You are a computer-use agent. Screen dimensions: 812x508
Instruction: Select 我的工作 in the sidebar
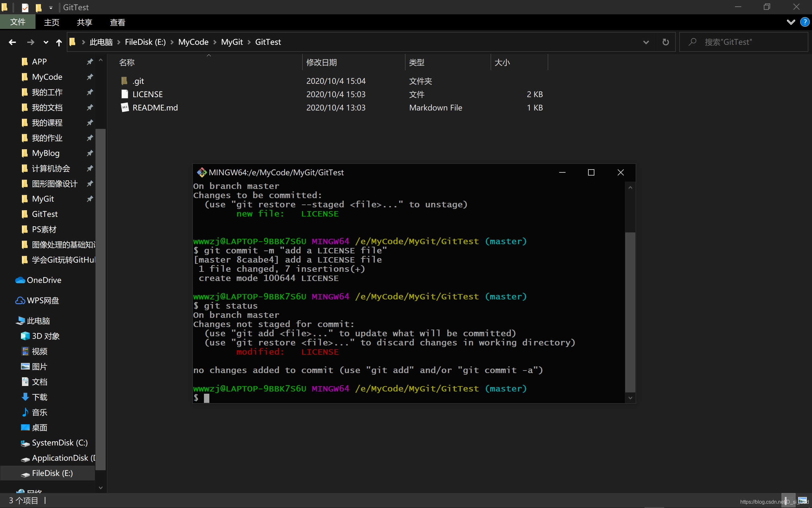[47, 92]
